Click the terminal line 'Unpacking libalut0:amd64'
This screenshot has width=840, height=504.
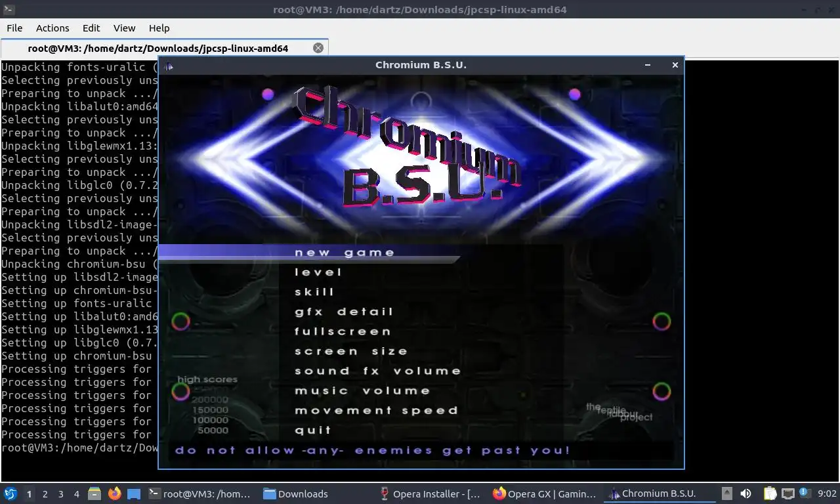(79, 106)
